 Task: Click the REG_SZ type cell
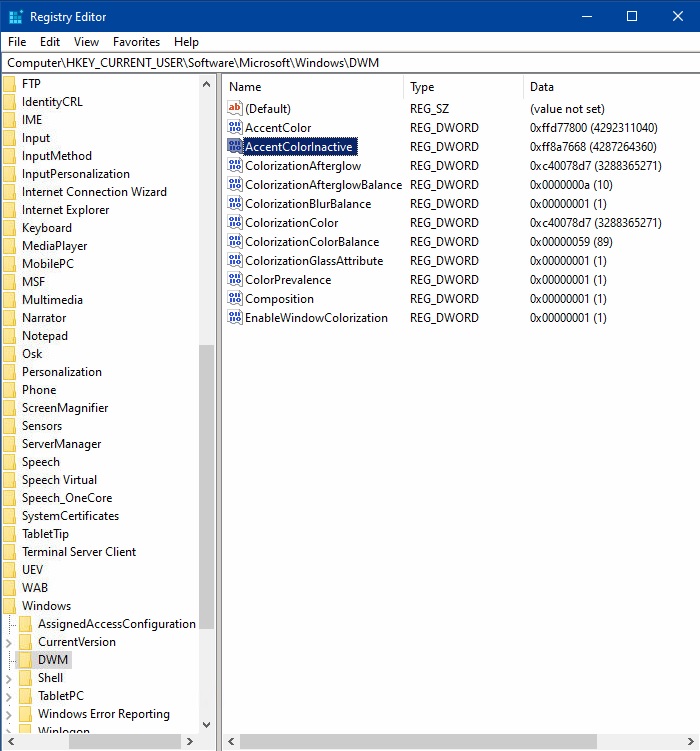pos(429,109)
